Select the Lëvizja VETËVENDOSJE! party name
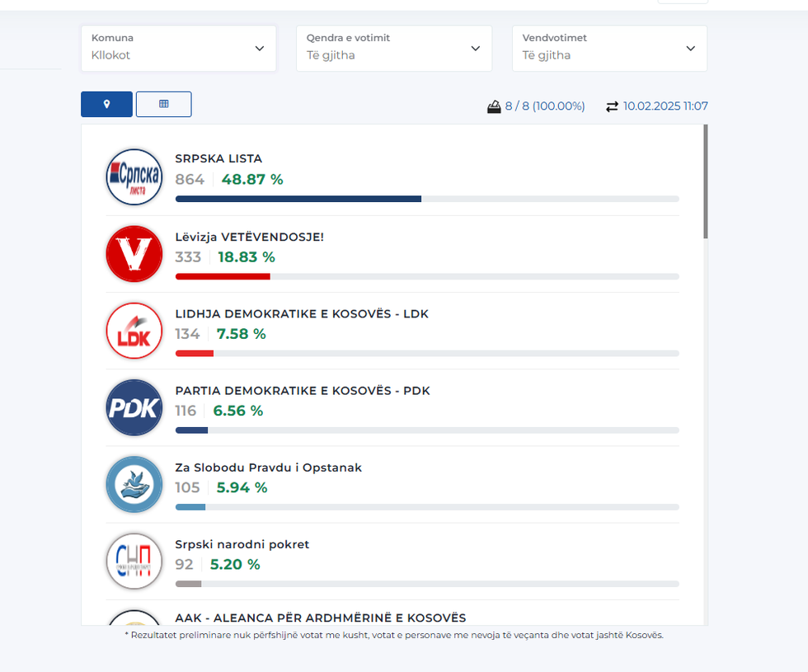Viewport: 808px width, 672px height. [x=249, y=237]
